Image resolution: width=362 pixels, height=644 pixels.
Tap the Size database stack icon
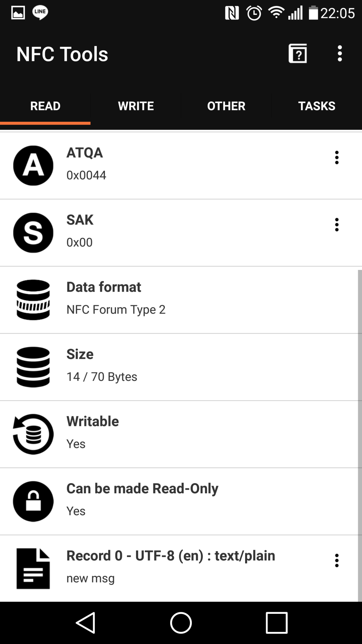pos(33,367)
